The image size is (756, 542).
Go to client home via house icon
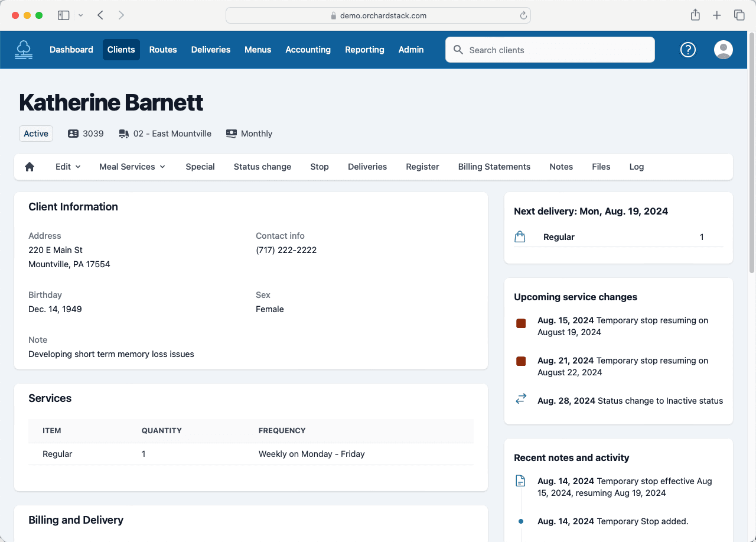(x=30, y=167)
